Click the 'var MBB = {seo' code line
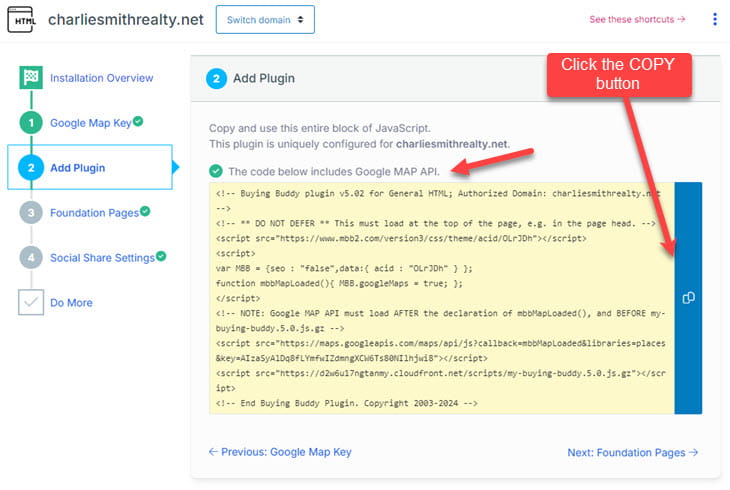 click(x=344, y=268)
